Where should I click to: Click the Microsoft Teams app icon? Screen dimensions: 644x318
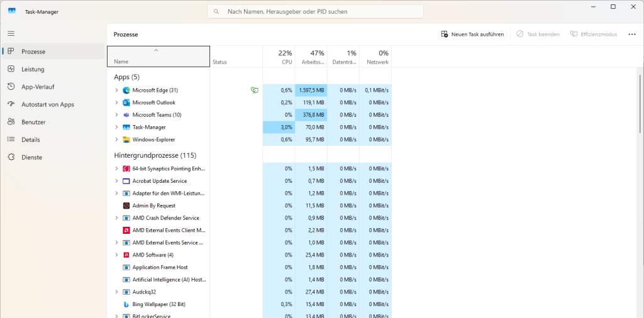coord(126,115)
